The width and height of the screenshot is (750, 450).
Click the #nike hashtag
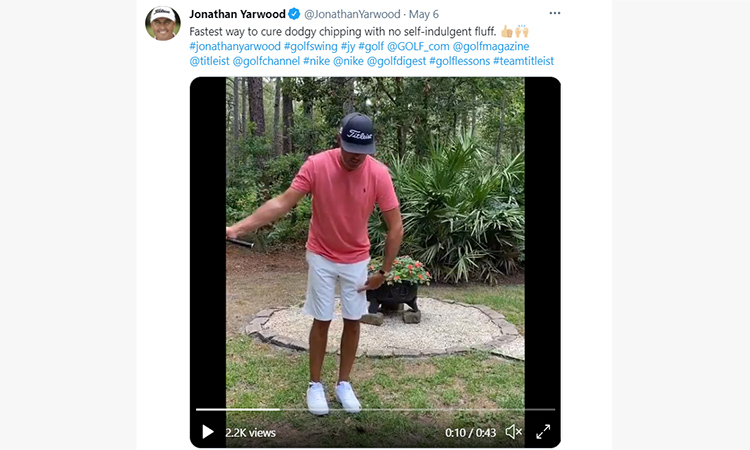(x=316, y=61)
